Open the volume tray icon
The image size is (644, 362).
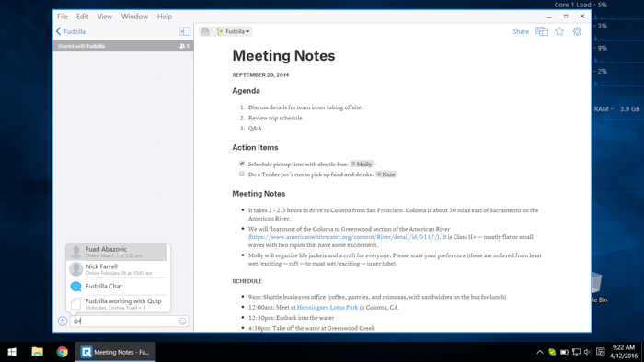pyautogui.click(x=588, y=352)
